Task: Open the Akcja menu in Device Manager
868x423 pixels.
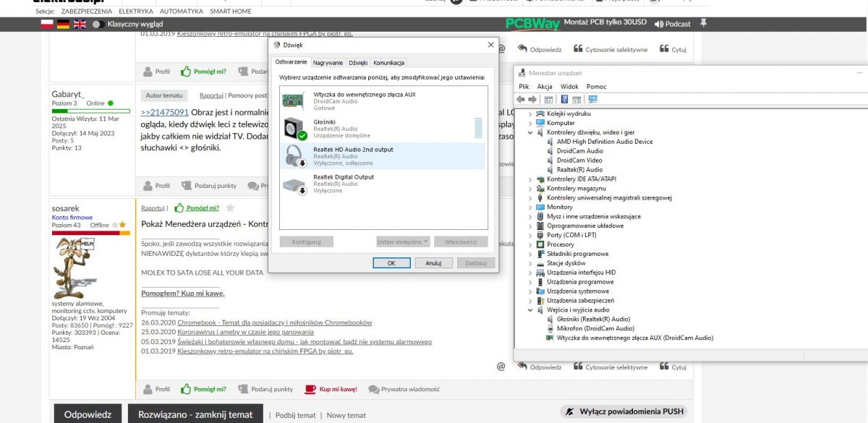Action: click(545, 86)
